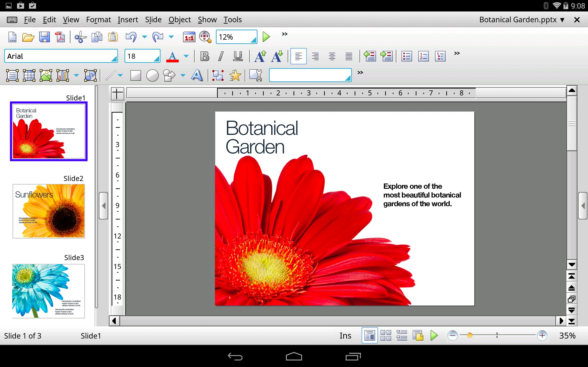Toggle underline formatting
The width and height of the screenshot is (588, 367).
click(x=237, y=56)
